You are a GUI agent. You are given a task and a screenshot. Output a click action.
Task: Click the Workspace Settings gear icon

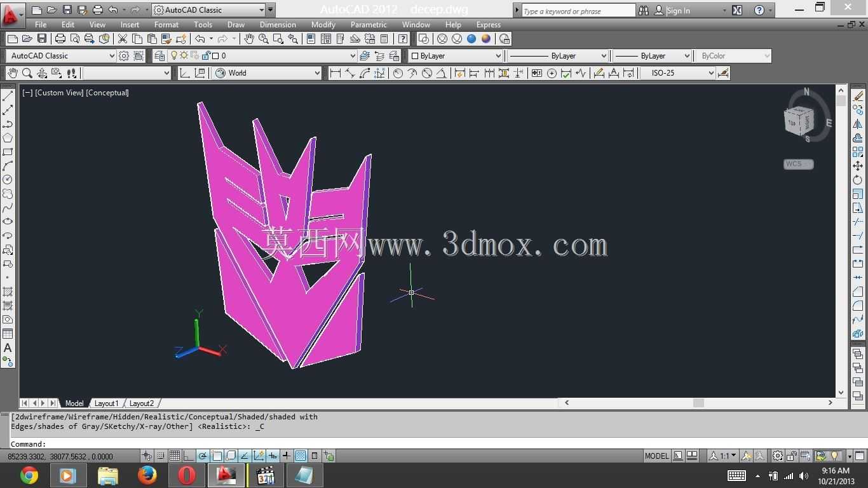124,56
